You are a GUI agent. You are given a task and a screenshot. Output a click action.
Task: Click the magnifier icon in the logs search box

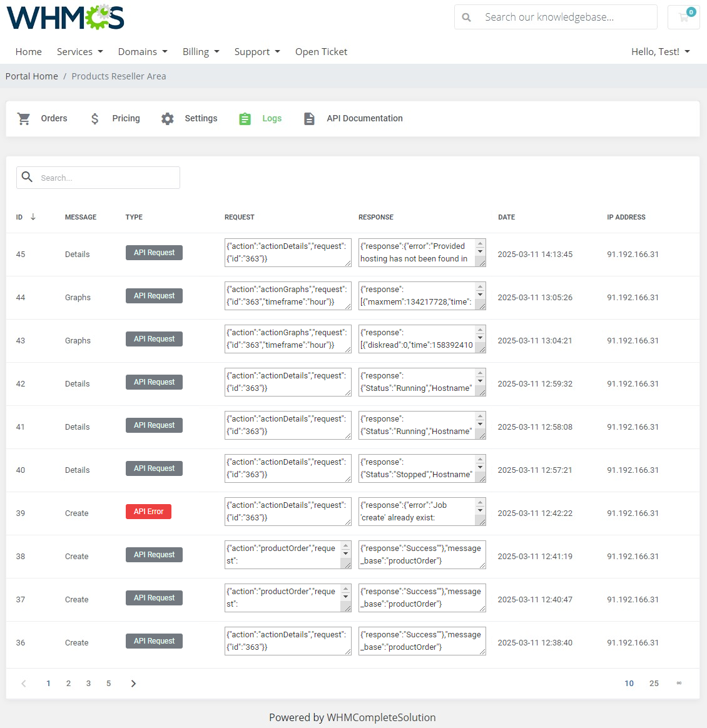click(28, 177)
